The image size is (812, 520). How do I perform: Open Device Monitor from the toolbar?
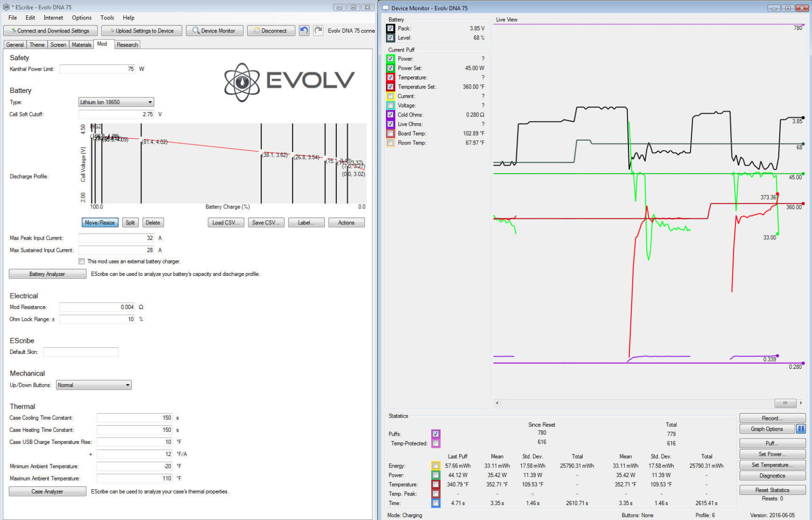[213, 31]
